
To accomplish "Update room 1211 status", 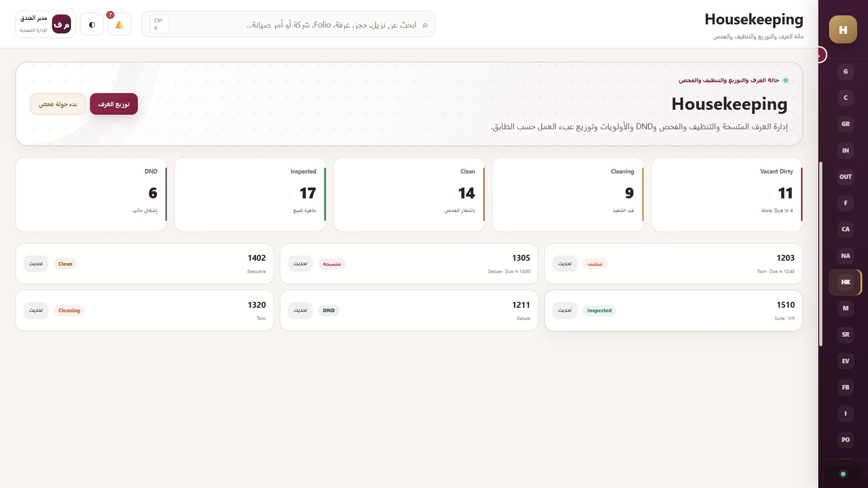I will pyautogui.click(x=301, y=310).
